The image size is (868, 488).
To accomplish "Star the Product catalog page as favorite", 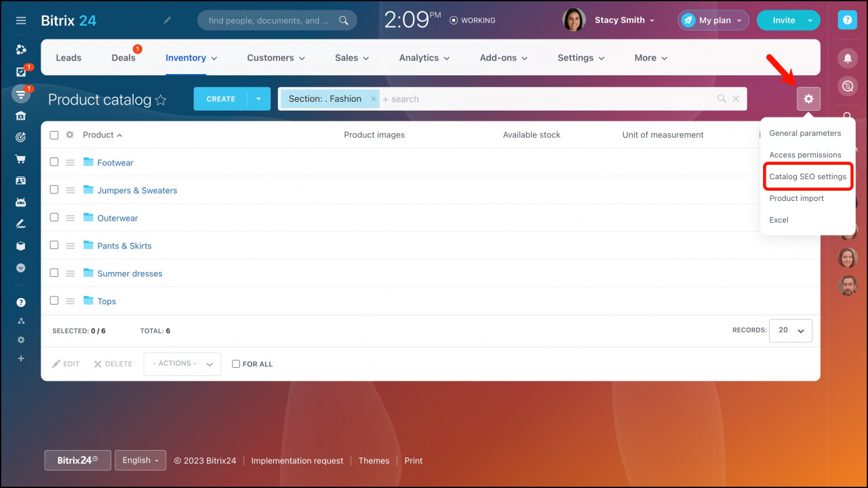I will point(161,100).
